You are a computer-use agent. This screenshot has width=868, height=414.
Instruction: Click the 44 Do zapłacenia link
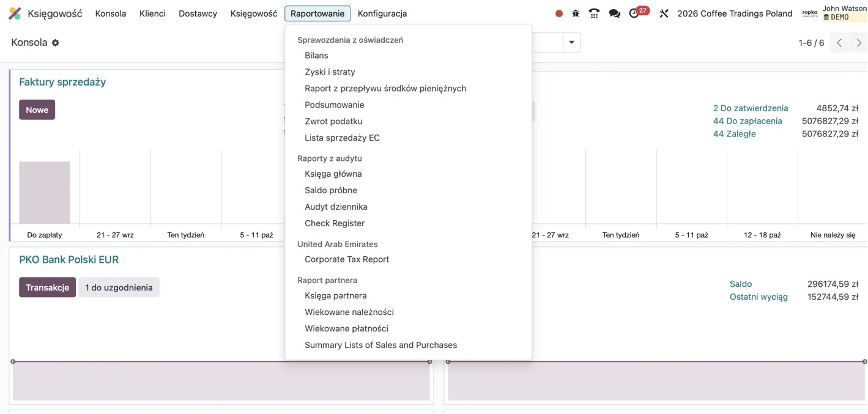click(747, 121)
